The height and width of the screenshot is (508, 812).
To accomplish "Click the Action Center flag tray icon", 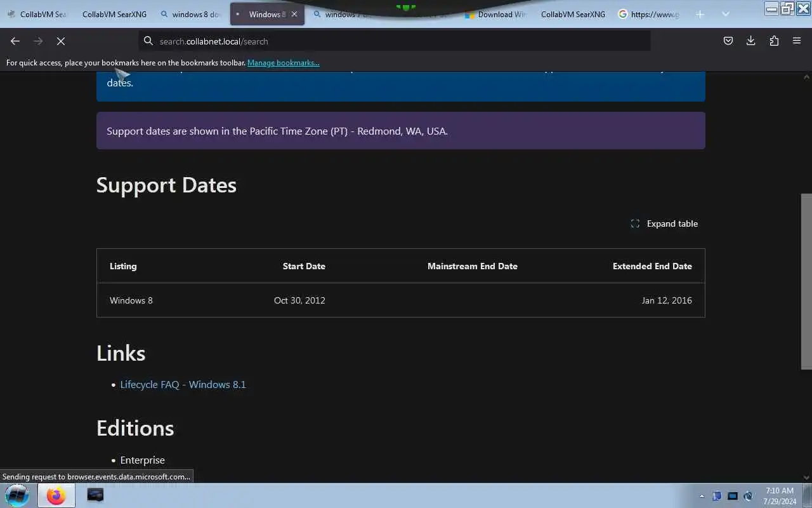I will pyautogui.click(x=717, y=496).
